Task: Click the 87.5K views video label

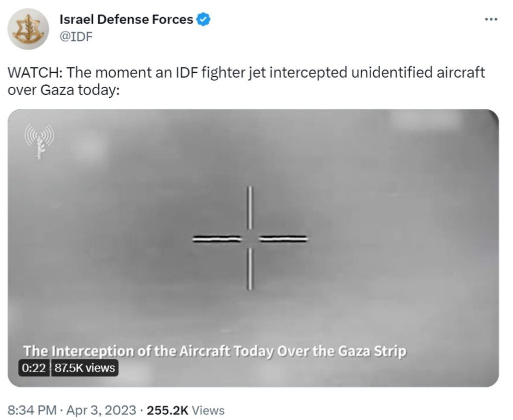Action: click(x=84, y=368)
